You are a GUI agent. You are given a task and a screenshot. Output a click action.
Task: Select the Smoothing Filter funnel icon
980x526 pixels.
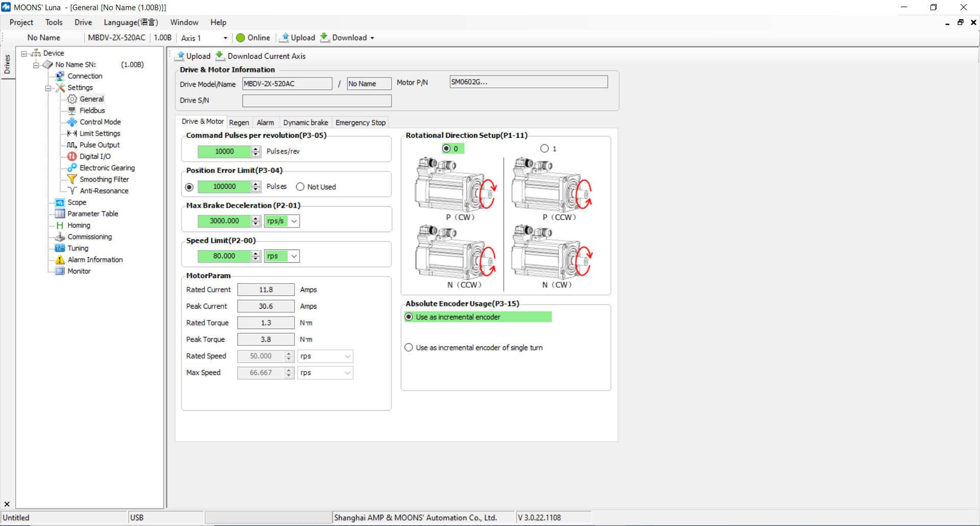(x=72, y=180)
